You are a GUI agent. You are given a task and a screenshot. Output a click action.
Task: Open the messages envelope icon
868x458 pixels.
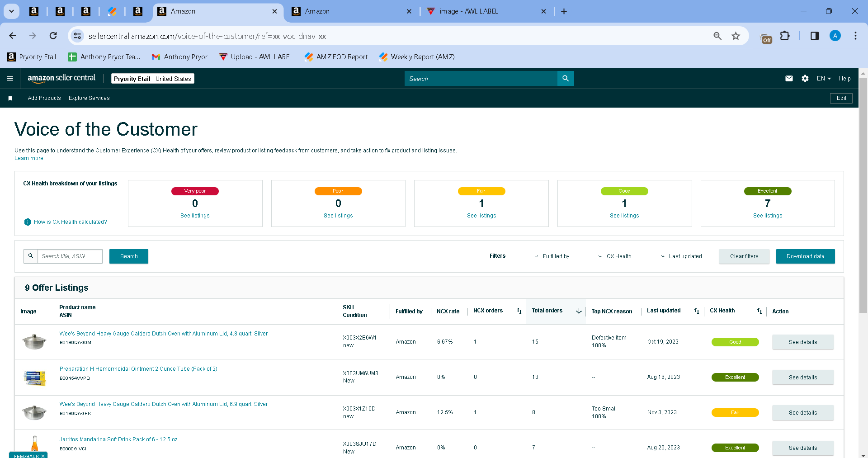click(x=789, y=79)
